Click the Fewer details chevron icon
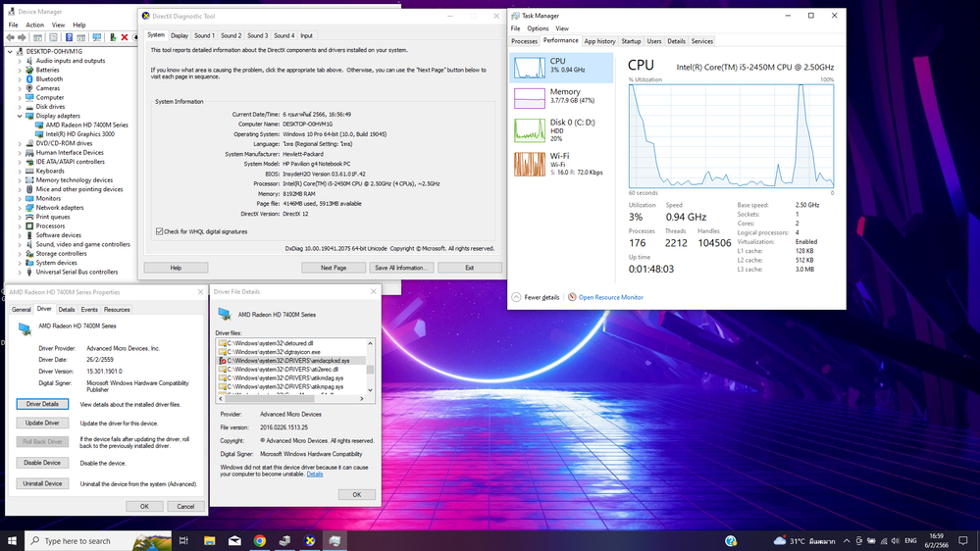The width and height of the screenshot is (980, 551). point(516,297)
